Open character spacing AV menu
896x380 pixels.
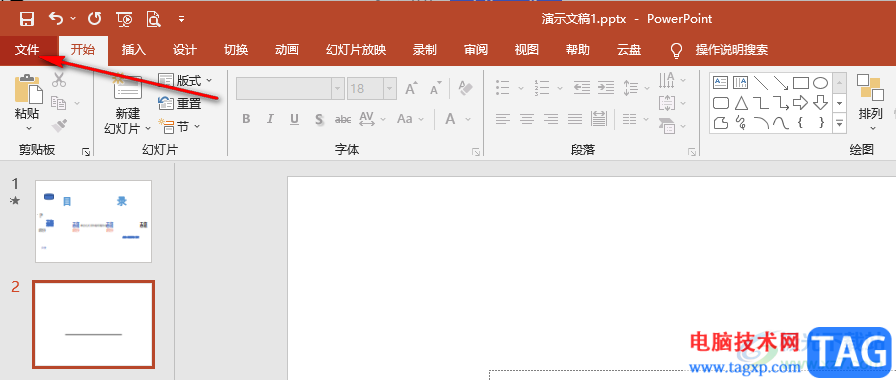371,119
